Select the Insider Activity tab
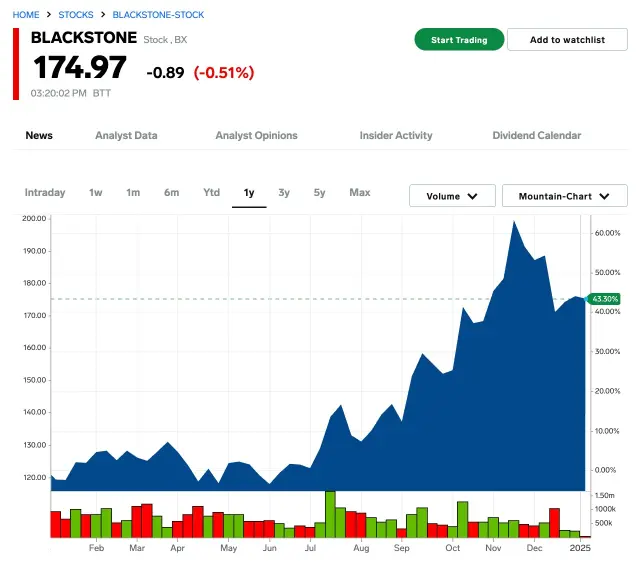 396,135
